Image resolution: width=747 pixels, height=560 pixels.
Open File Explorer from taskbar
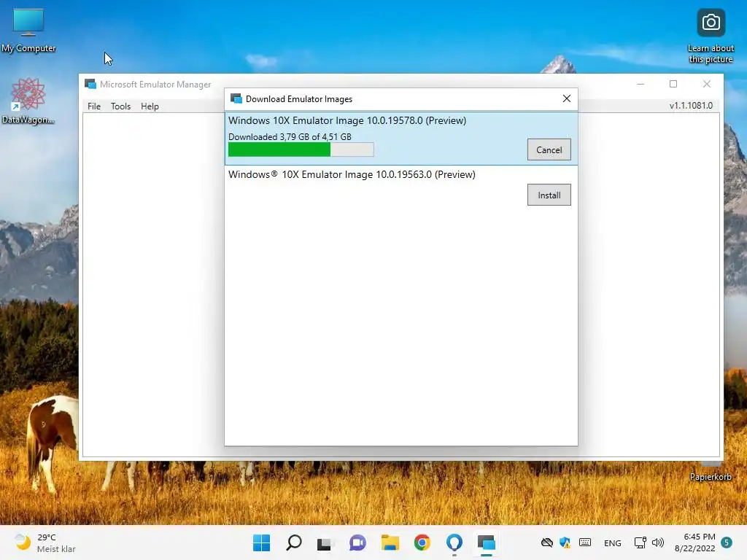pos(390,542)
